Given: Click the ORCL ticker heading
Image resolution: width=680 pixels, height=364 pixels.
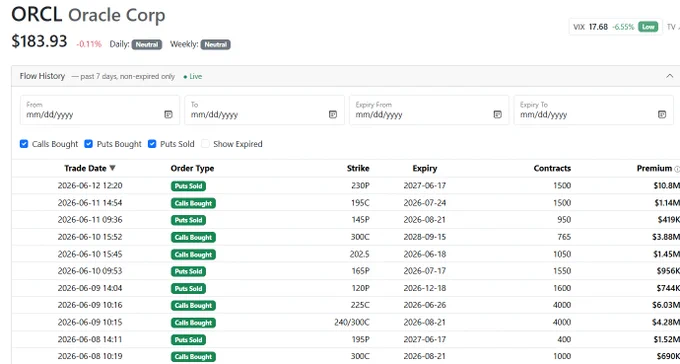Looking at the screenshot, I should pyautogui.click(x=37, y=14).
